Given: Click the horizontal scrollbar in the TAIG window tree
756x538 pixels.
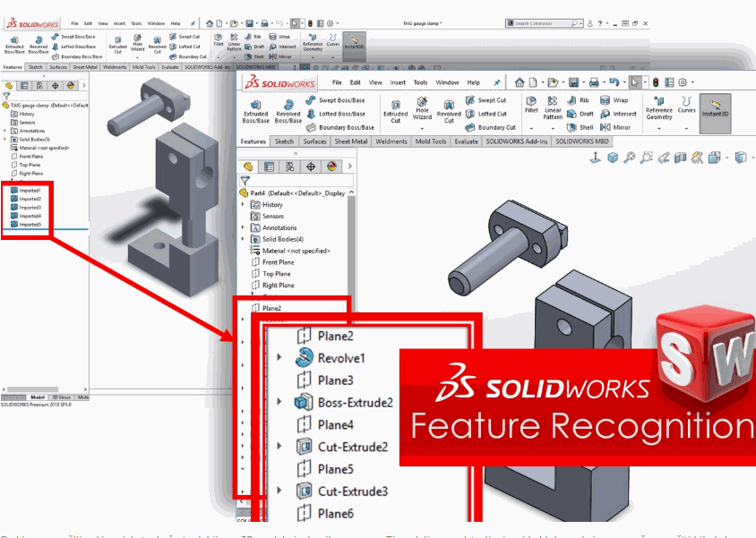Looking at the screenshot, I should (33, 389).
